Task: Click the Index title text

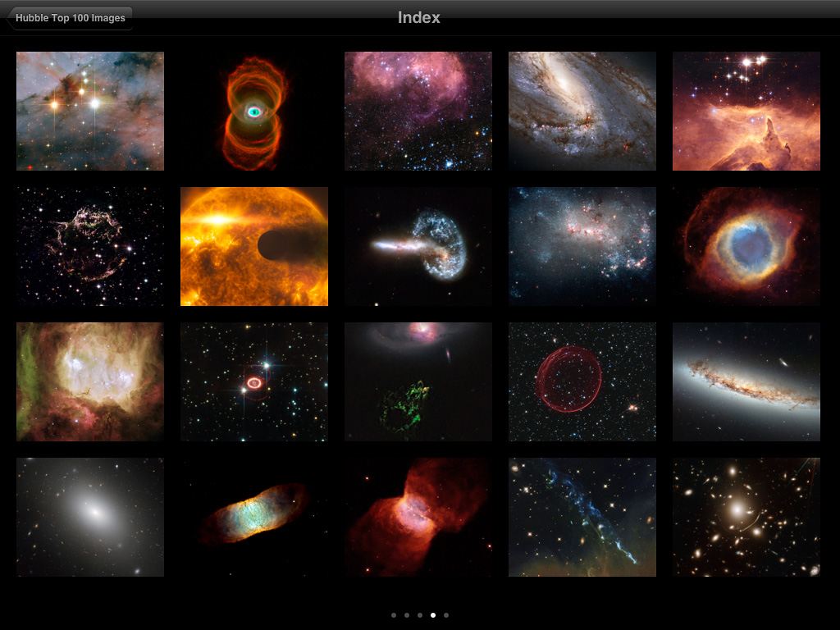Action: point(419,18)
